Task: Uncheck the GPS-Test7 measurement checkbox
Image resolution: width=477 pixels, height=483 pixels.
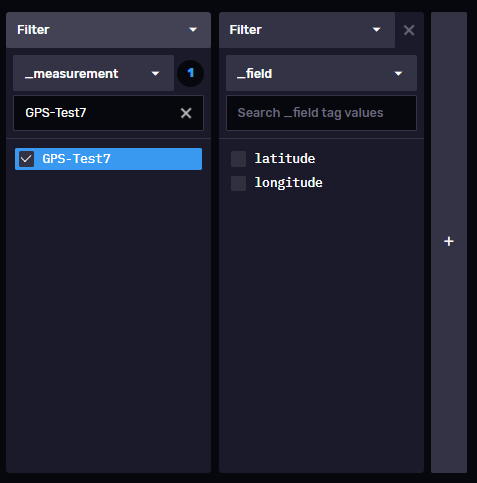Action: click(x=26, y=159)
